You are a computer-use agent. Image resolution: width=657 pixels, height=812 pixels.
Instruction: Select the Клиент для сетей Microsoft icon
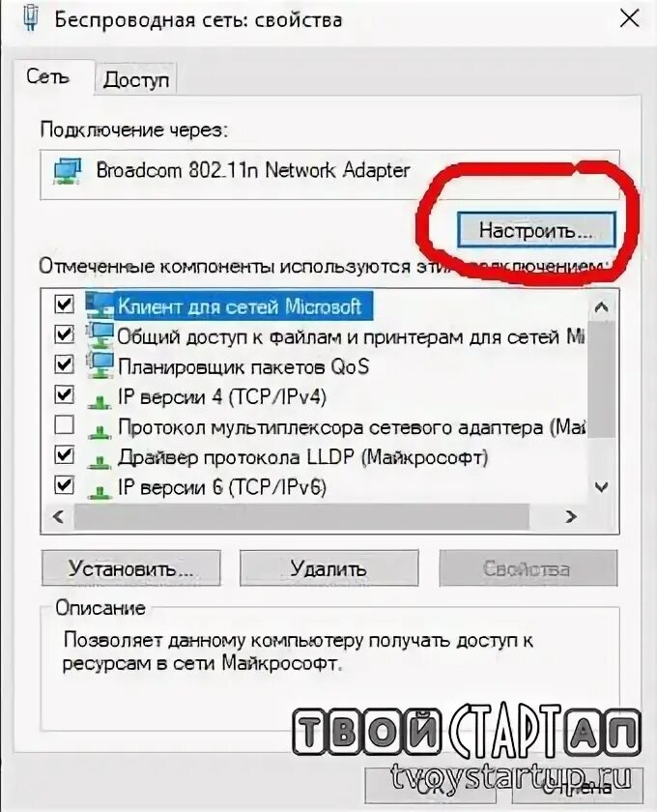tap(100, 304)
